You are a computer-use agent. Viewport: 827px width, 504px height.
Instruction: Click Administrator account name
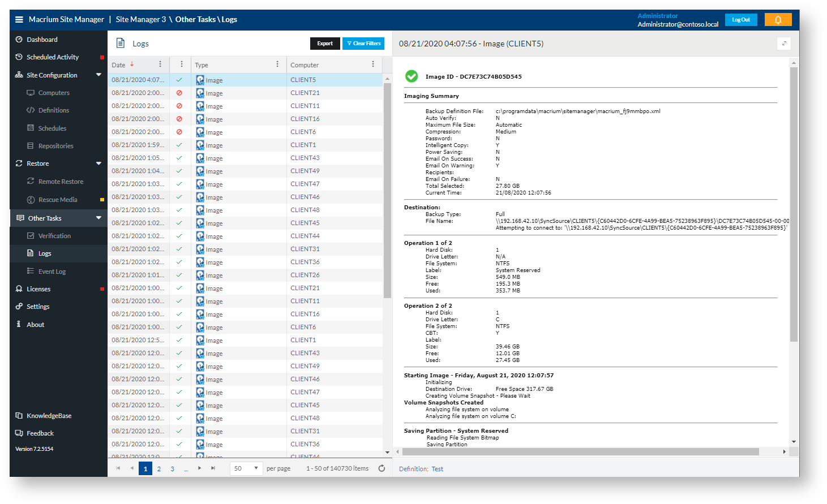click(657, 16)
